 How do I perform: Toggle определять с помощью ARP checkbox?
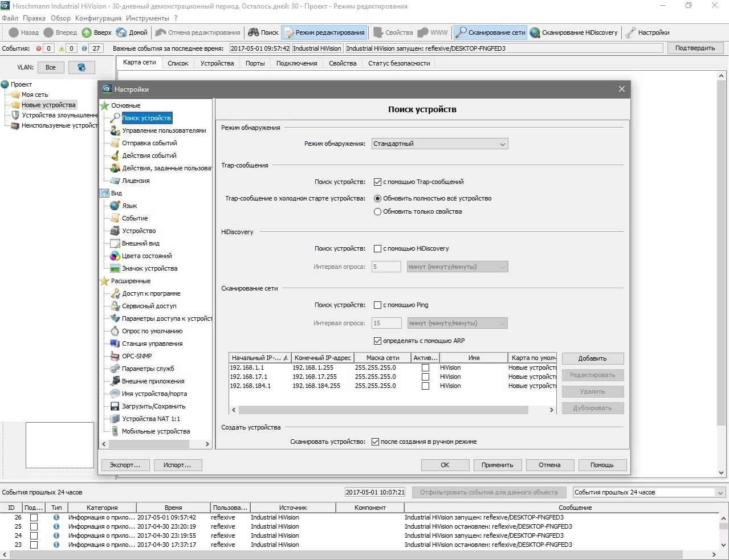coord(377,341)
